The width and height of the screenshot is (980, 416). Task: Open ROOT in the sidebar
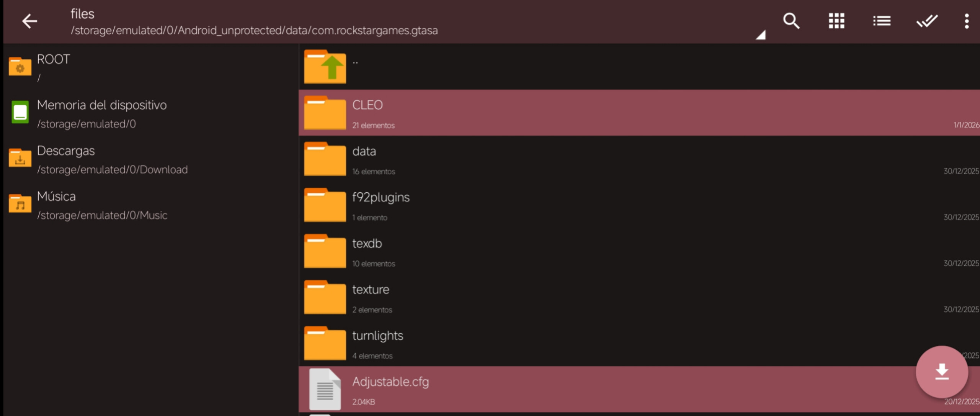point(54,67)
